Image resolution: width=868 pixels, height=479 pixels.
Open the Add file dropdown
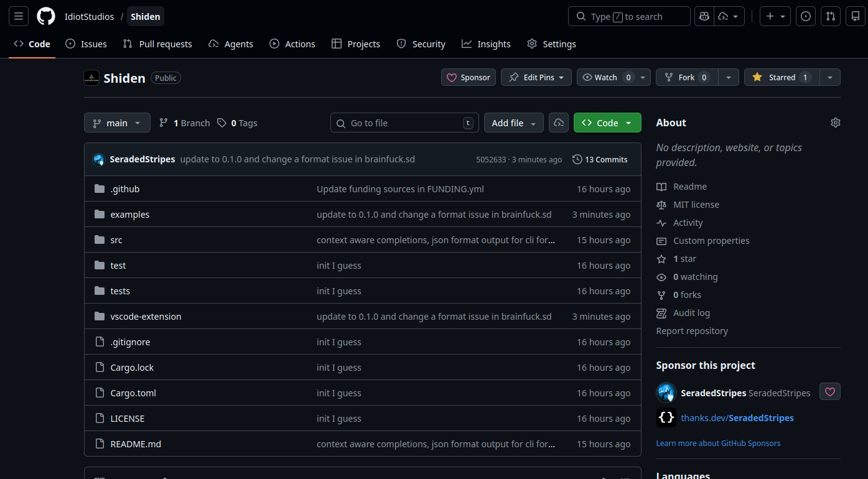tap(513, 123)
